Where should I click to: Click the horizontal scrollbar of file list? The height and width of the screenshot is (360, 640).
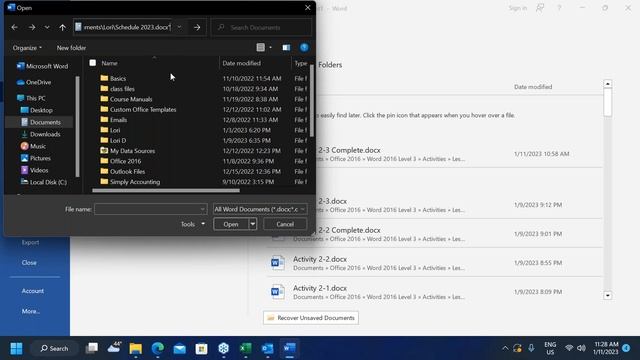click(x=166, y=190)
